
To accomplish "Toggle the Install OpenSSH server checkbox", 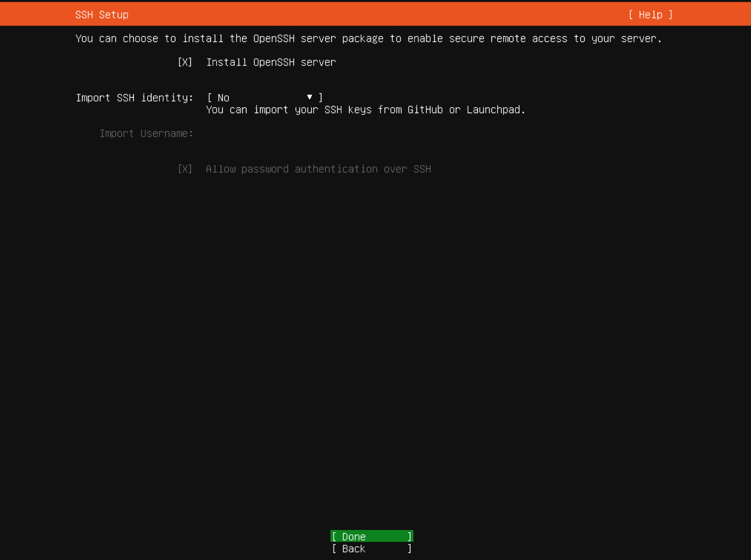I will (x=185, y=62).
